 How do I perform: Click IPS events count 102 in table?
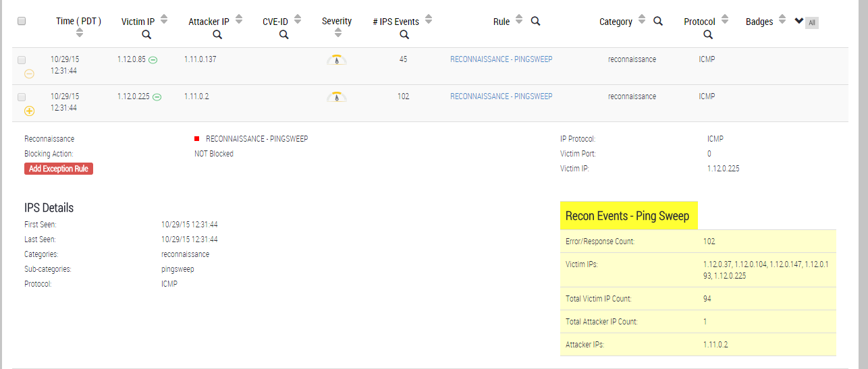pyautogui.click(x=403, y=96)
